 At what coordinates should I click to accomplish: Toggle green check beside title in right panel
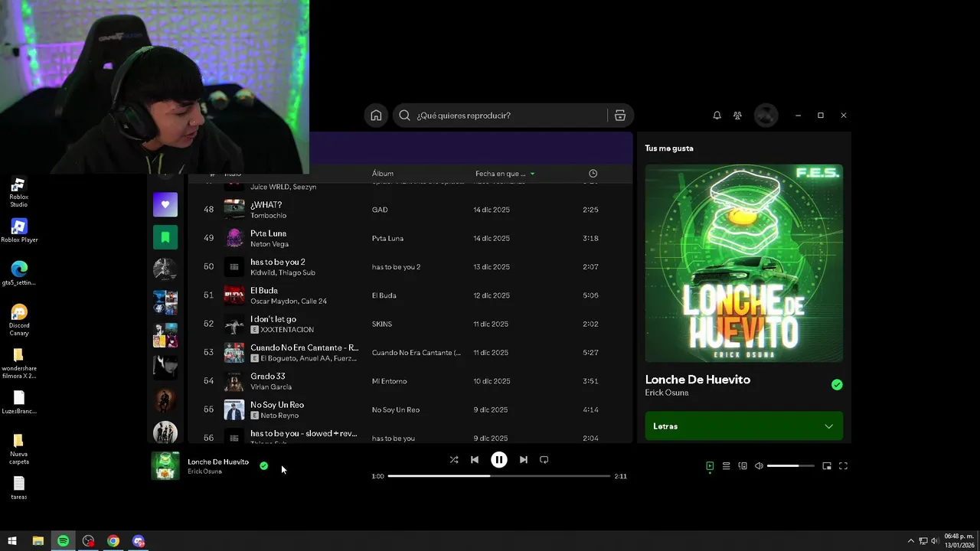[x=837, y=385]
